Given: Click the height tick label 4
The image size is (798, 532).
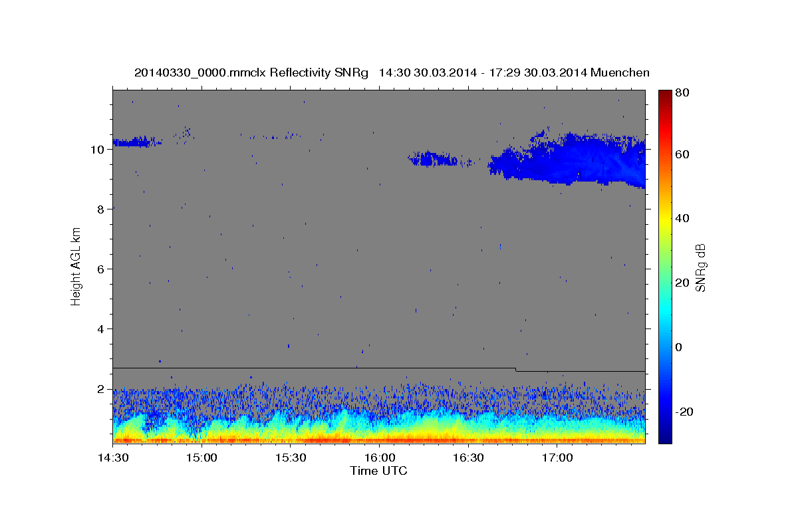Looking at the screenshot, I should (x=102, y=329).
